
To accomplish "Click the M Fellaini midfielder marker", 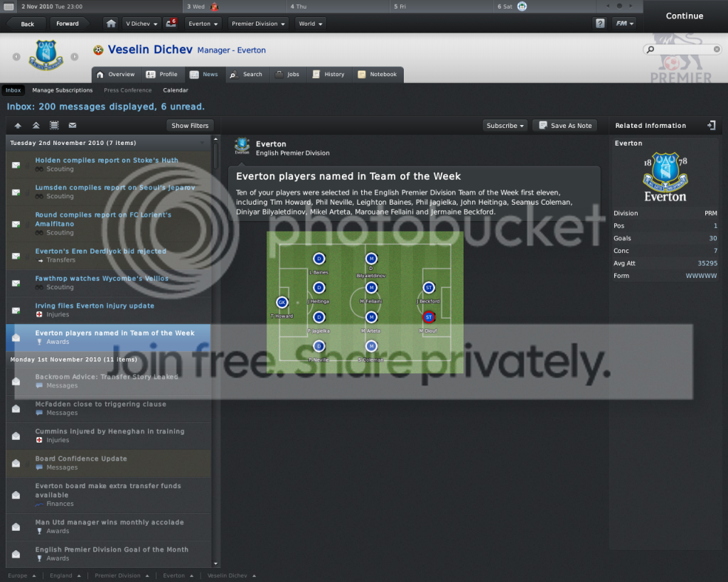I will tap(371, 288).
